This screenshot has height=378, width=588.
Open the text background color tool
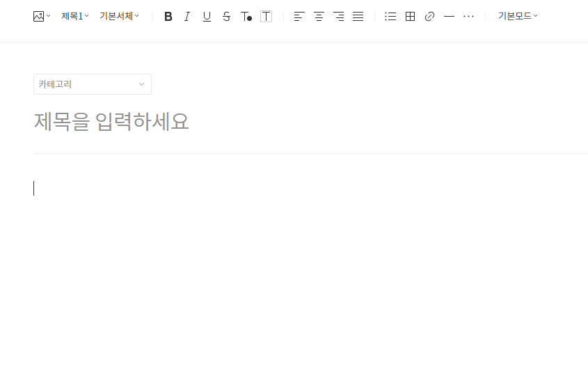pos(266,17)
